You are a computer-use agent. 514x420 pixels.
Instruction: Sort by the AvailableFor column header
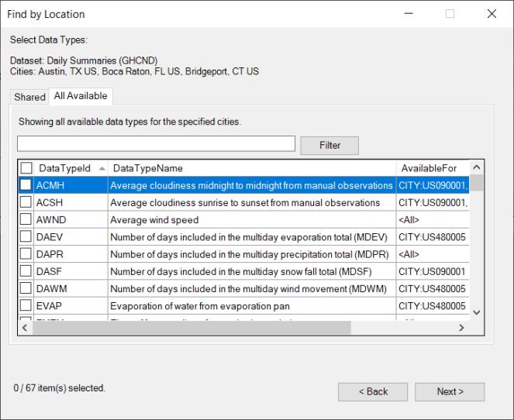point(429,168)
